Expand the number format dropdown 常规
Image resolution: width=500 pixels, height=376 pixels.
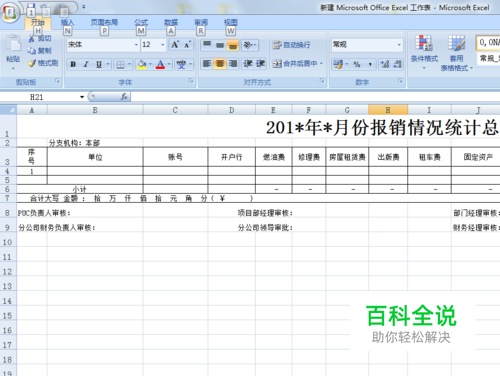pyautogui.click(x=399, y=45)
